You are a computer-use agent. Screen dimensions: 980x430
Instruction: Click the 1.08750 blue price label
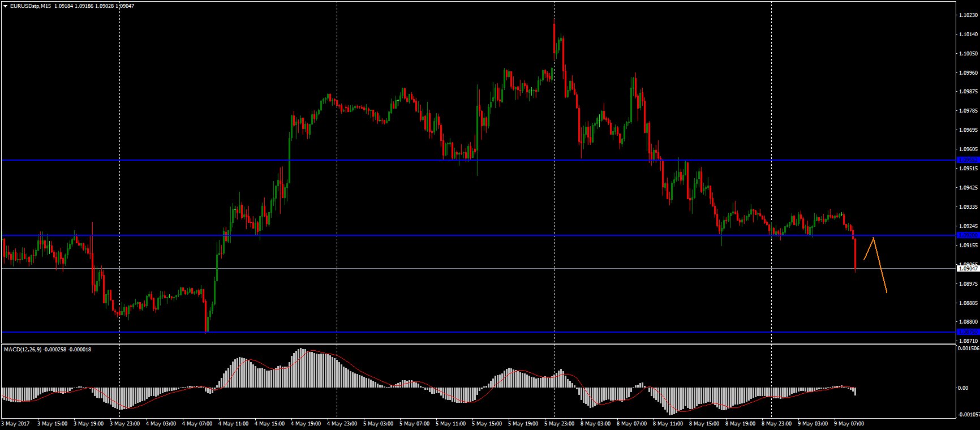click(x=967, y=332)
